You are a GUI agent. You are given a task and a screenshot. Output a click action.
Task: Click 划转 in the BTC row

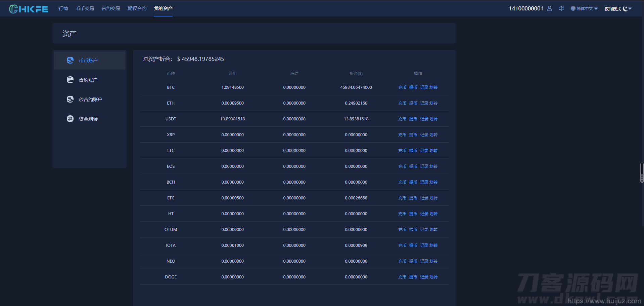click(433, 87)
